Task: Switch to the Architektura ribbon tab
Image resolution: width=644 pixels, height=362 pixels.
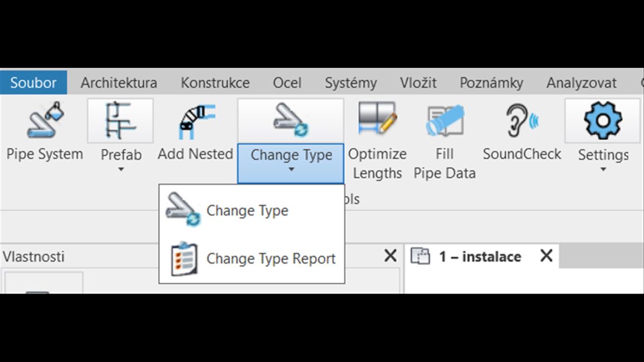Action: (x=119, y=83)
